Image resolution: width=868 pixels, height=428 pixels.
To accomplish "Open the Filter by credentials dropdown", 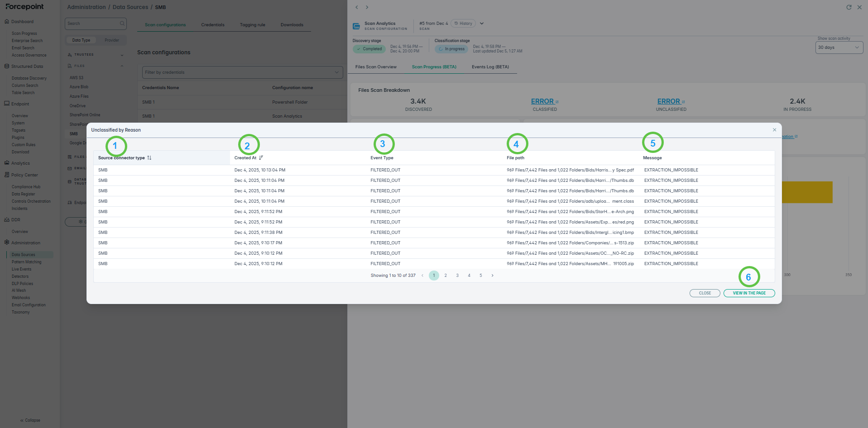I will pyautogui.click(x=242, y=72).
